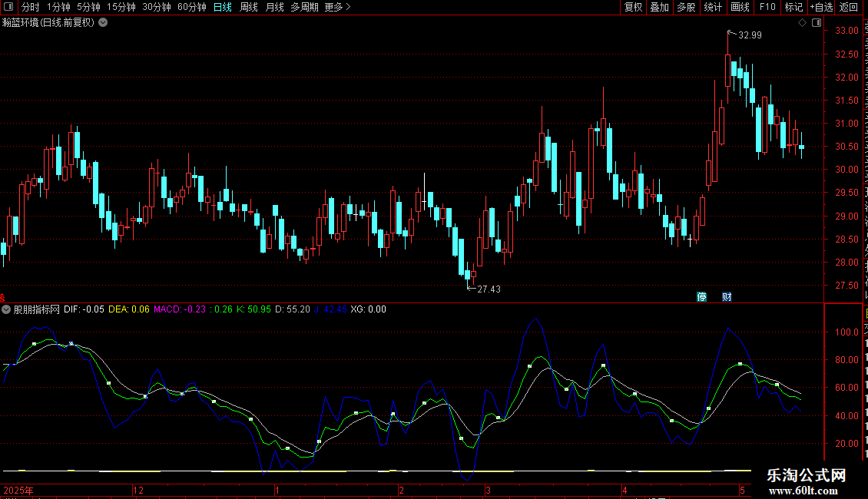Toggle the right side panel icon
Viewport: 868px width, 499px height.
click(817, 23)
